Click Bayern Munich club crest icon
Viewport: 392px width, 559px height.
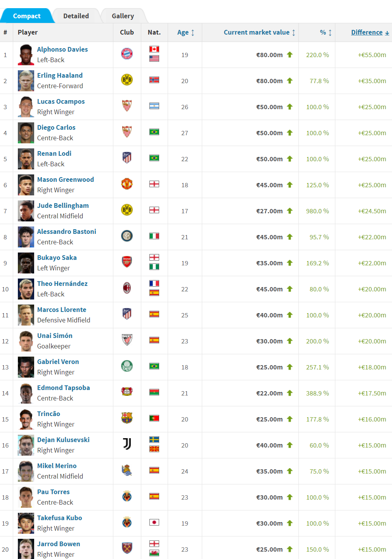coord(127,54)
